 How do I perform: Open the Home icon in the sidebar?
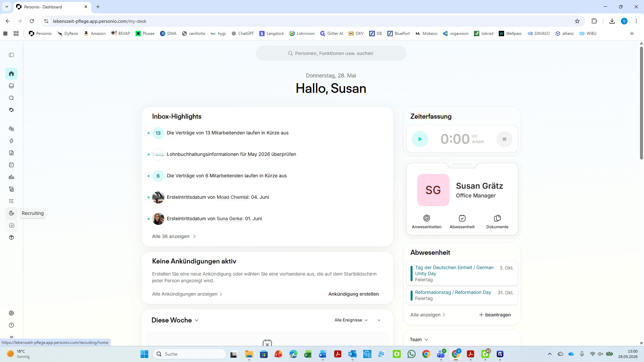point(11,74)
